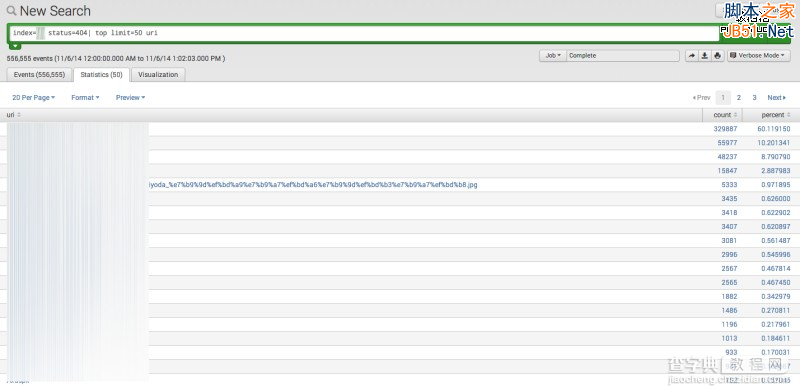Open the 20 Per Page dropdown

tap(33, 97)
